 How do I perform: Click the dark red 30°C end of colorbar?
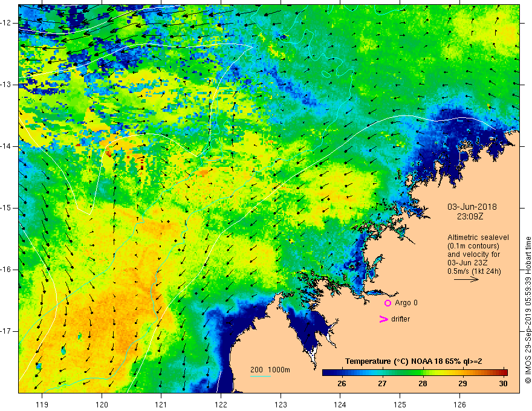505,373
